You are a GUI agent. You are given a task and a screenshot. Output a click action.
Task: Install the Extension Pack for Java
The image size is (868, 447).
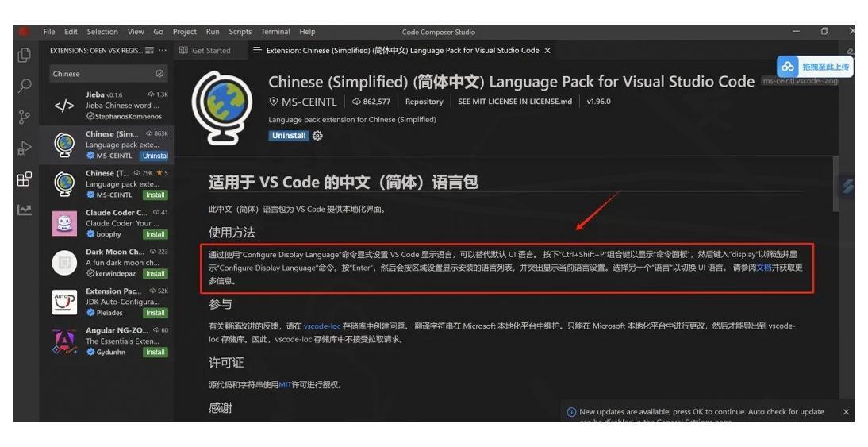(x=155, y=313)
